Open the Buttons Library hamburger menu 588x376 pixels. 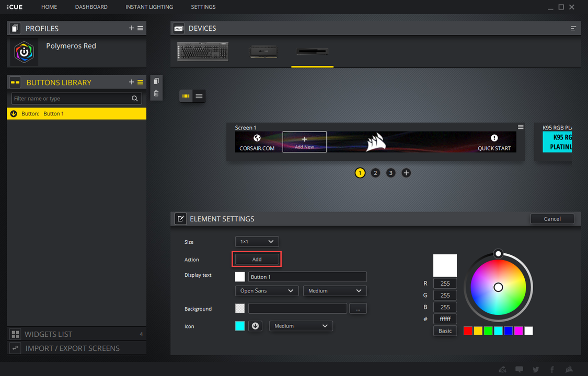tap(140, 82)
